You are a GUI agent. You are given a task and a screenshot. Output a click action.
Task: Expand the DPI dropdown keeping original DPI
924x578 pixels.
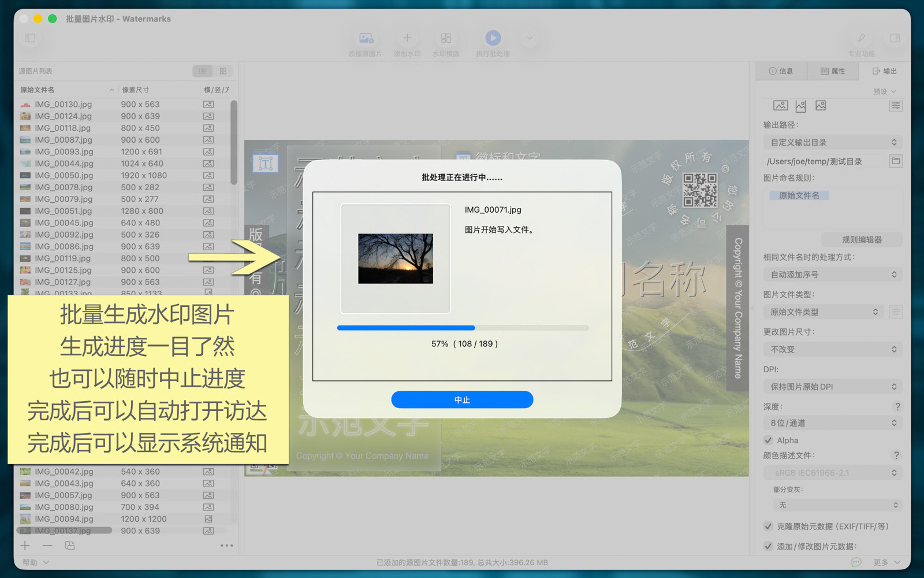pos(833,387)
